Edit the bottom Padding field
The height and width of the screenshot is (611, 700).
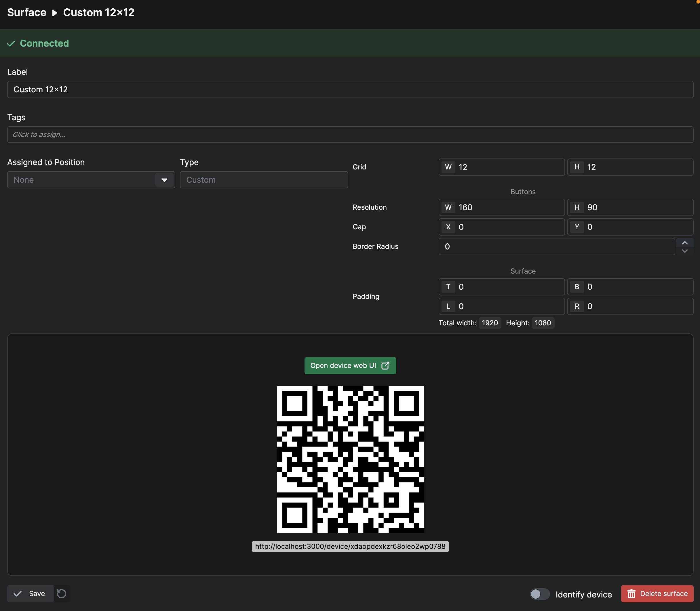pyautogui.click(x=630, y=287)
